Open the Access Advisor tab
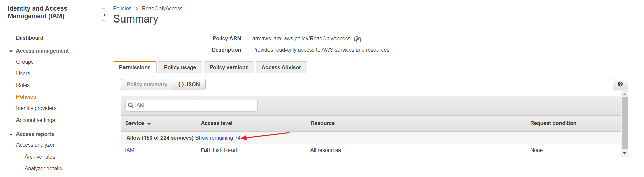644x177 pixels. [281, 67]
